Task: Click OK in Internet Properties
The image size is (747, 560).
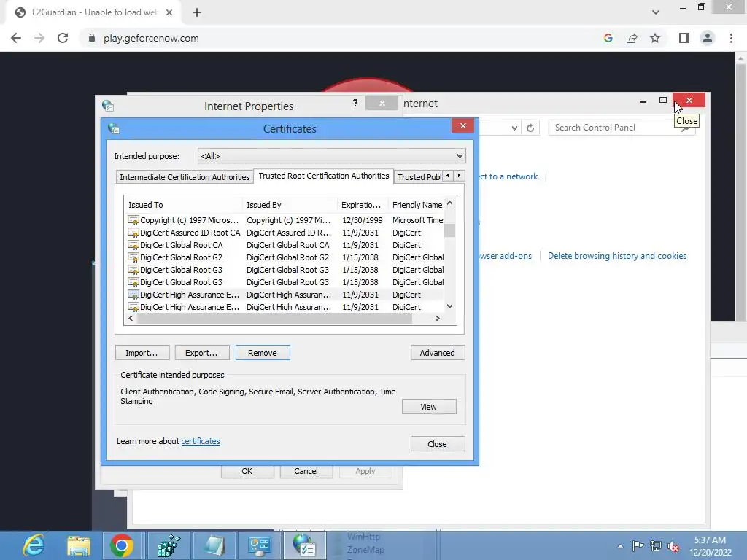Action: tap(247, 471)
